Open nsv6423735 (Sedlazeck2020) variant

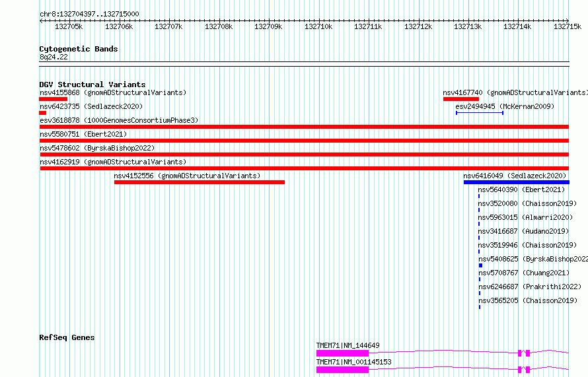point(91,106)
